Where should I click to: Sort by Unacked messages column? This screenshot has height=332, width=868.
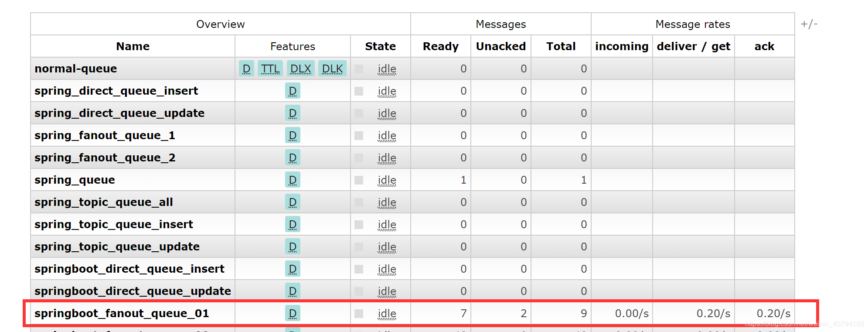pyautogui.click(x=501, y=46)
